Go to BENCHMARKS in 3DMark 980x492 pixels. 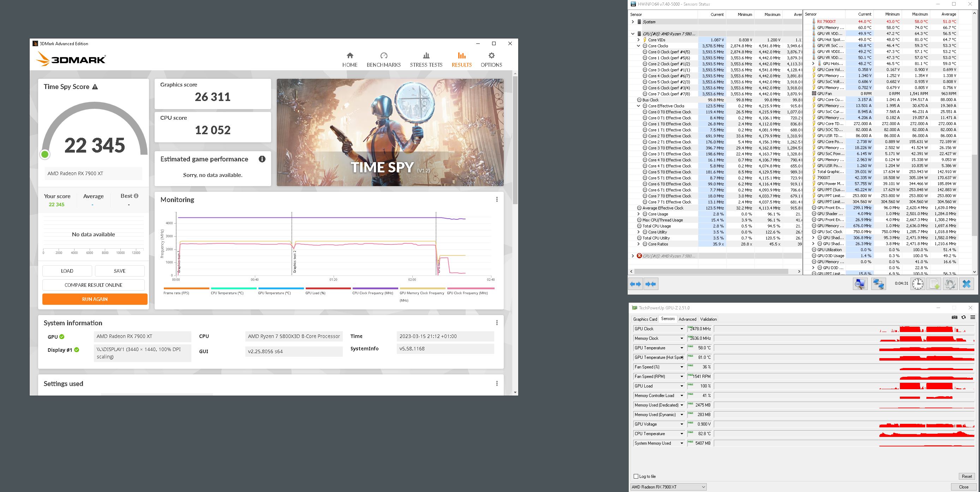click(x=383, y=60)
